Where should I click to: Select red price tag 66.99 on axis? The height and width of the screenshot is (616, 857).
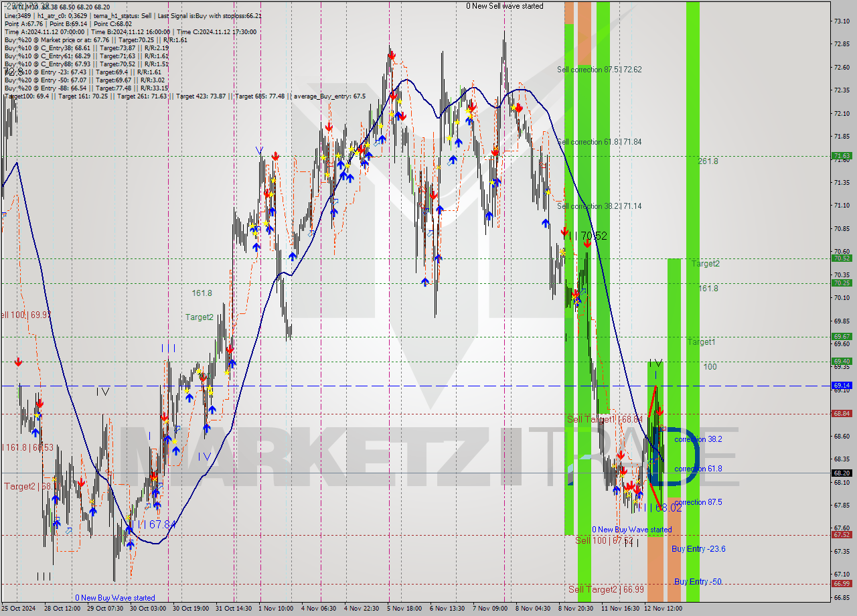tap(842, 584)
